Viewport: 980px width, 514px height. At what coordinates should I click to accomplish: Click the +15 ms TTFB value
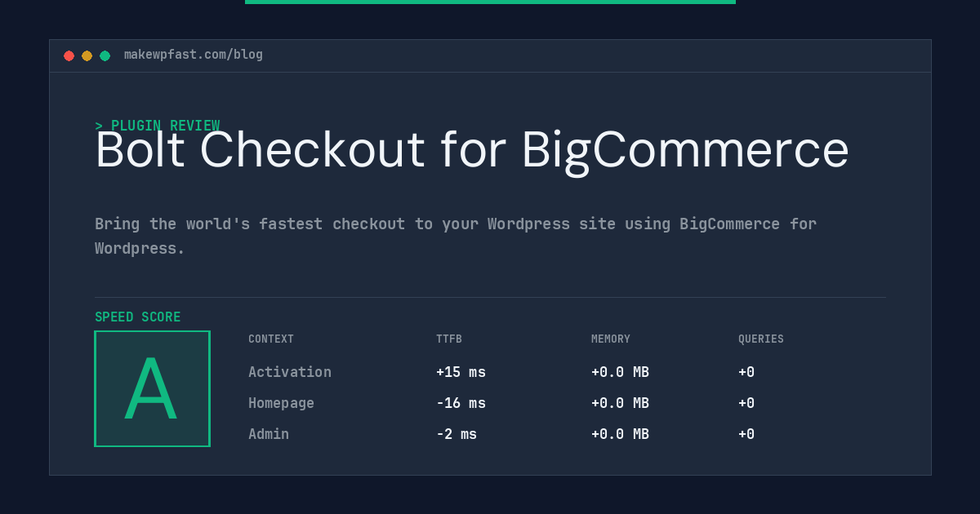[461, 372]
